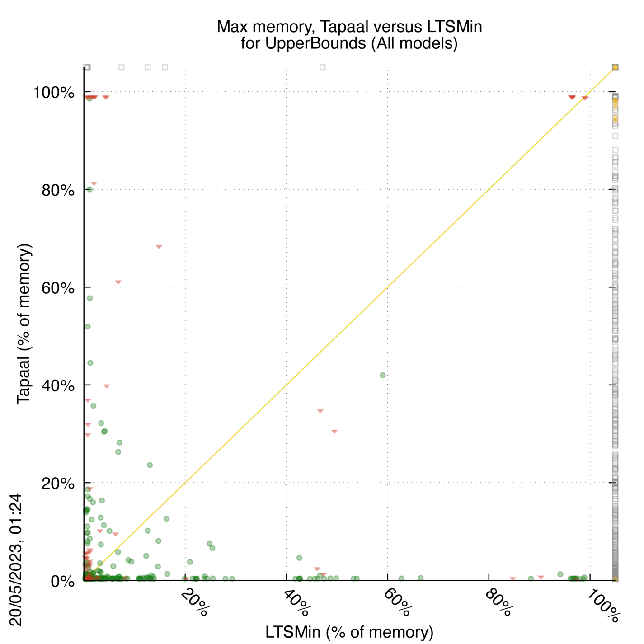Click the gray square at top near 7% LTSMin
Screen dimensions: 644x644
pyautogui.click(x=122, y=67)
